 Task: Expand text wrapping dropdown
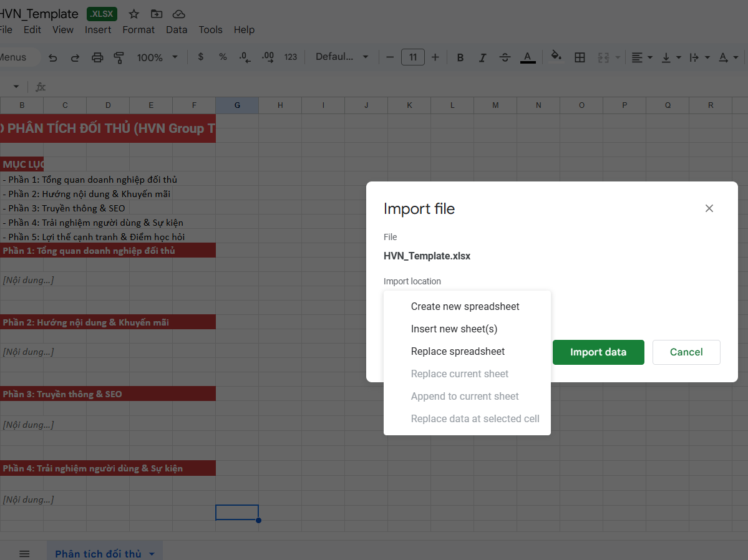click(x=707, y=58)
